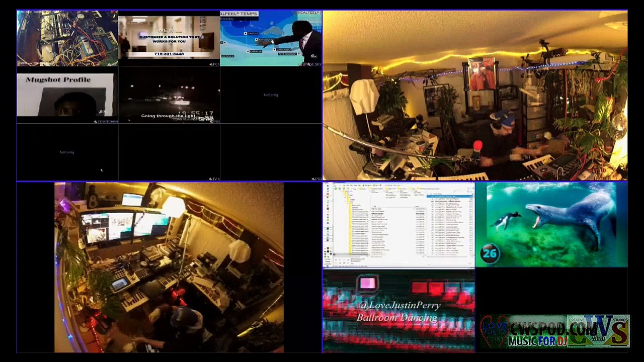The width and height of the screenshot is (644, 362).
Task: Select the weather map REALFEEL TEMPS feed
Action: (271, 38)
